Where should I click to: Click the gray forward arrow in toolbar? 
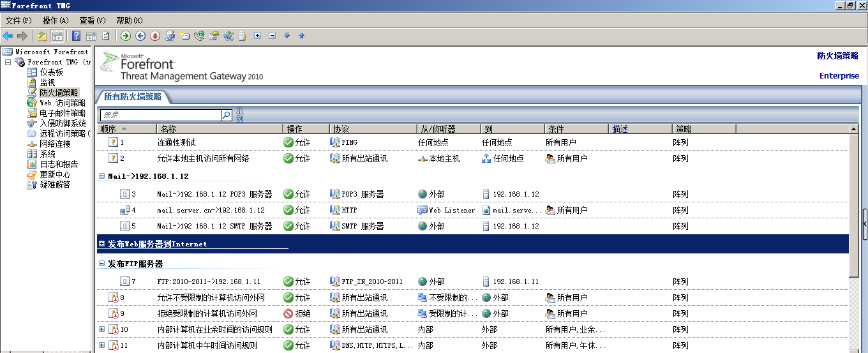[22, 36]
